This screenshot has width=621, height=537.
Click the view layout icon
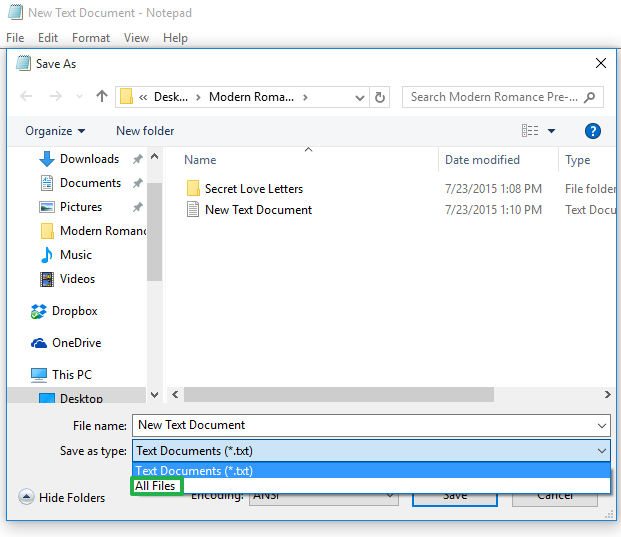point(530,131)
